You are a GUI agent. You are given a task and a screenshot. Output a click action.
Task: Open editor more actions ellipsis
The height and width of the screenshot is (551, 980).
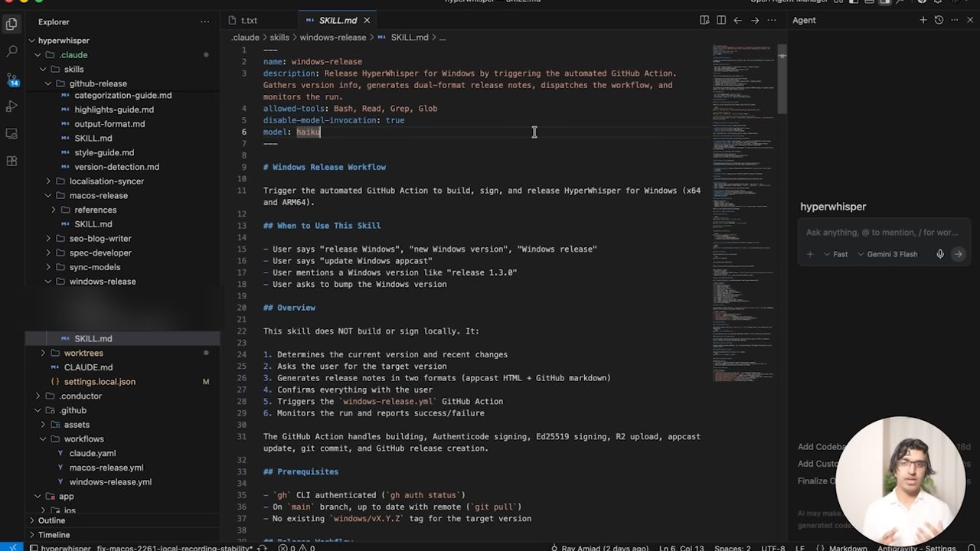772,21
